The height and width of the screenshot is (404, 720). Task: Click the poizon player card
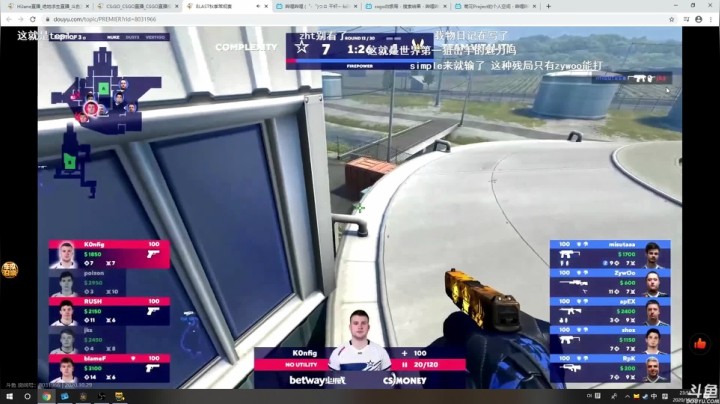(87, 283)
